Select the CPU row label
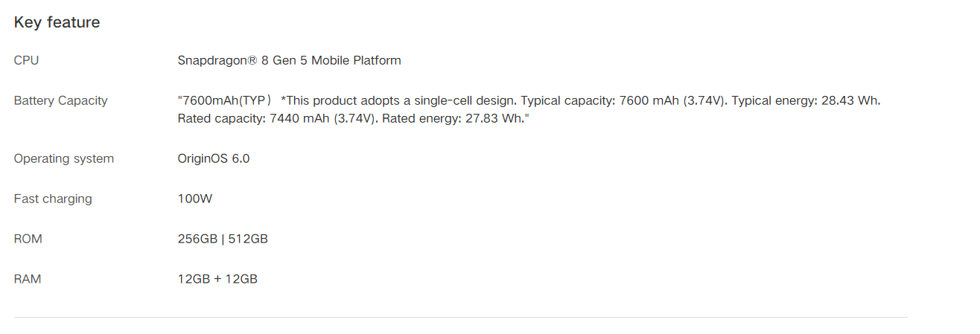The width and height of the screenshot is (980, 334). tap(26, 60)
